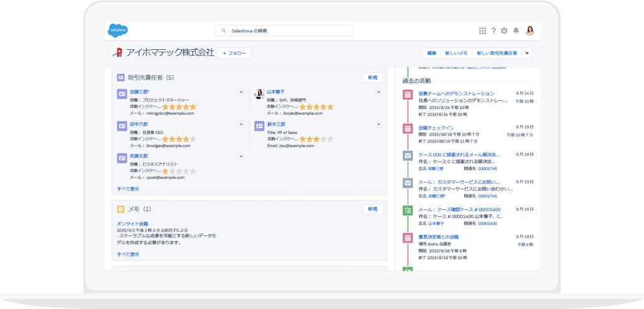Click 新規 in the メモ section

click(x=372, y=209)
